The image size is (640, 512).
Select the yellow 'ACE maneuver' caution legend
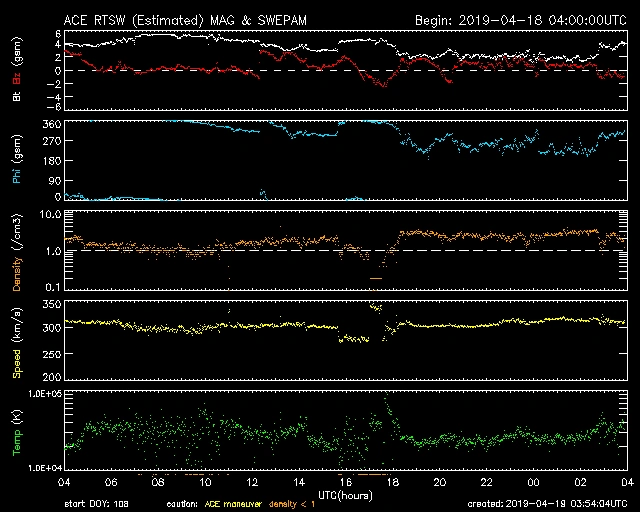(233, 504)
